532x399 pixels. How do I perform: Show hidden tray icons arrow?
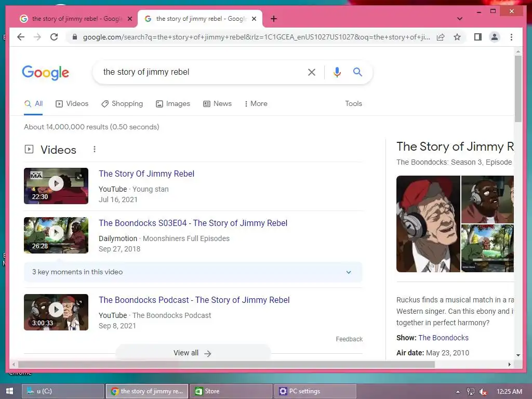pyautogui.click(x=458, y=392)
